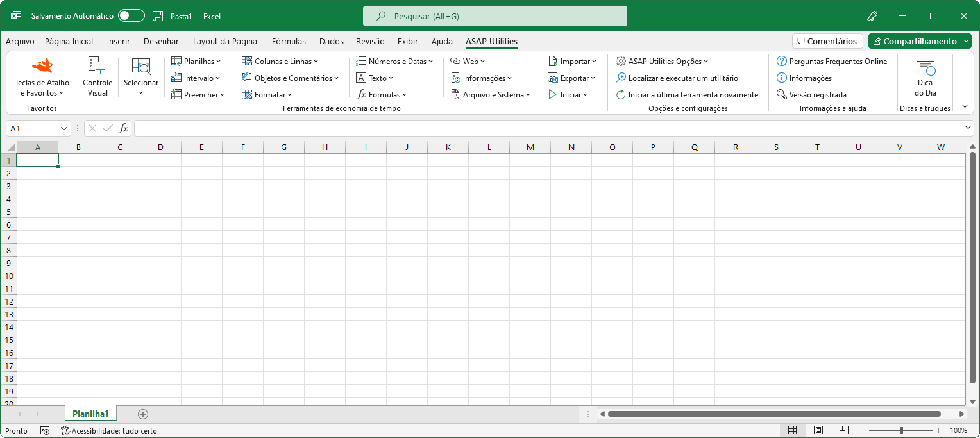
Task: Expand the Exportar dropdown menu
Action: (x=571, y=78)
